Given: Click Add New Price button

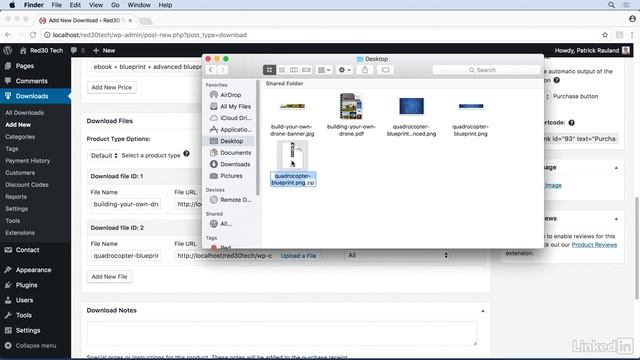Looking at the screenshot, I should 111,87.
